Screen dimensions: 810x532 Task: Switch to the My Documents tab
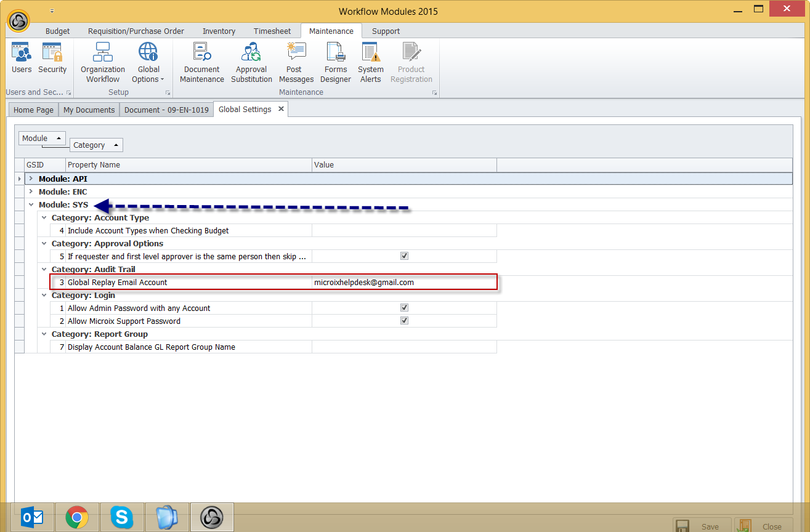click(89, 110)
